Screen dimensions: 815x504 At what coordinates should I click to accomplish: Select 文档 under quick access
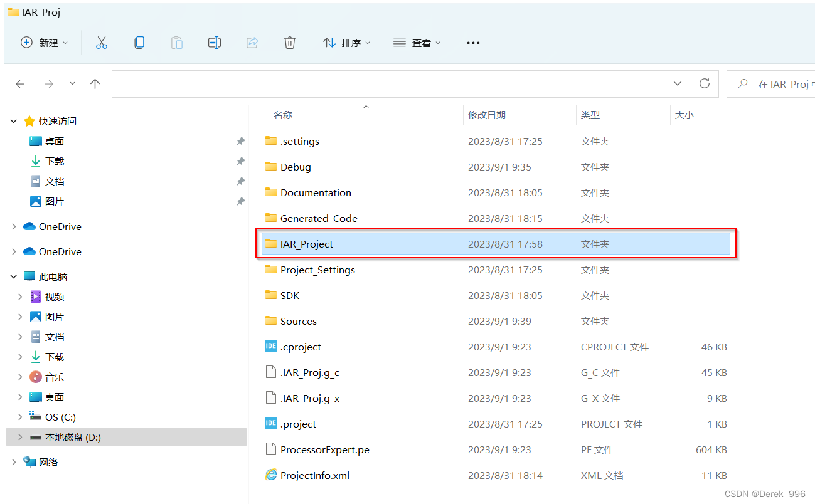pyautogui.click(x=55, y=181)
